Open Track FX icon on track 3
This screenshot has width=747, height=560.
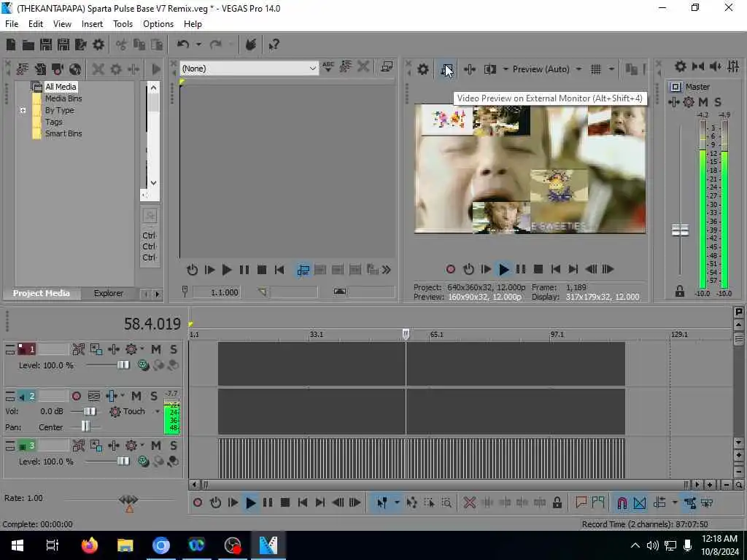114,446
